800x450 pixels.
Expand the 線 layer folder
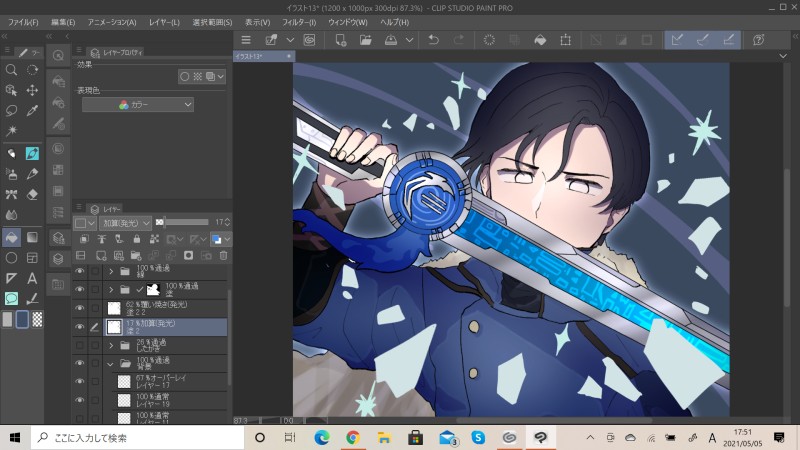pyautogui.click(x=111, y=271)
